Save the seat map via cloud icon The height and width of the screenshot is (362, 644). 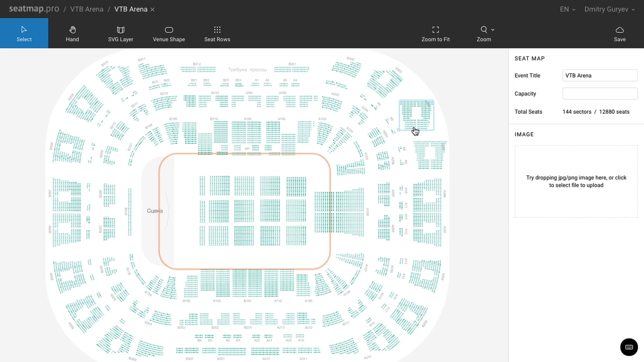point(620,34)
